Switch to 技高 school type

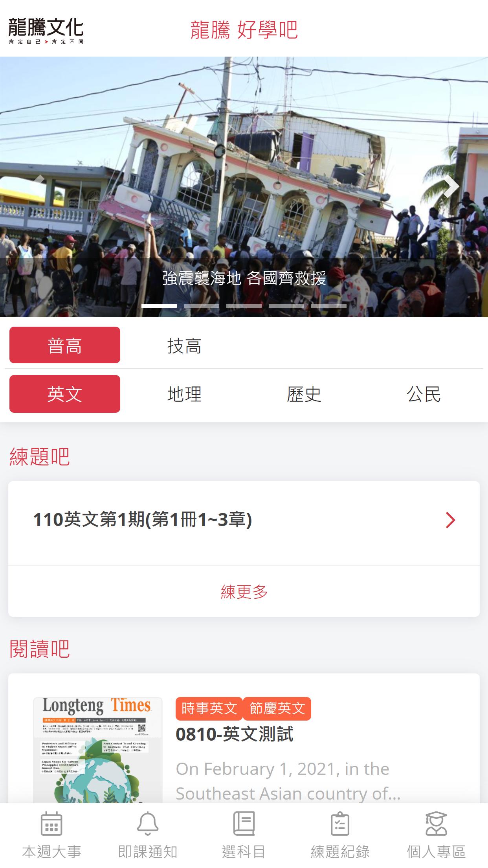pyautogui.click(x=184, y=346)
